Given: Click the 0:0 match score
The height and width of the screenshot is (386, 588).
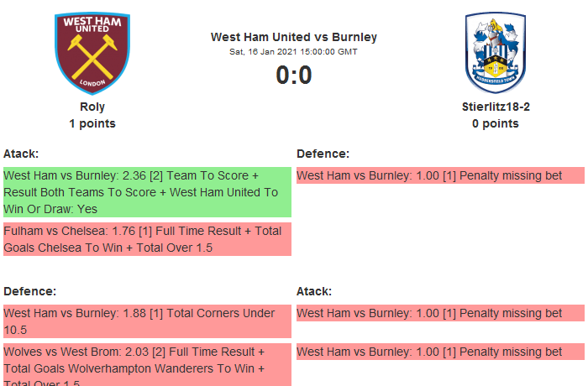Looking at the screenshot, I should point(294,76).
